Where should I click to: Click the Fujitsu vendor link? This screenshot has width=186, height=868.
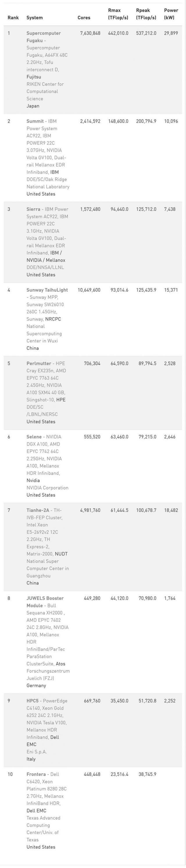[x=34, y=77]
